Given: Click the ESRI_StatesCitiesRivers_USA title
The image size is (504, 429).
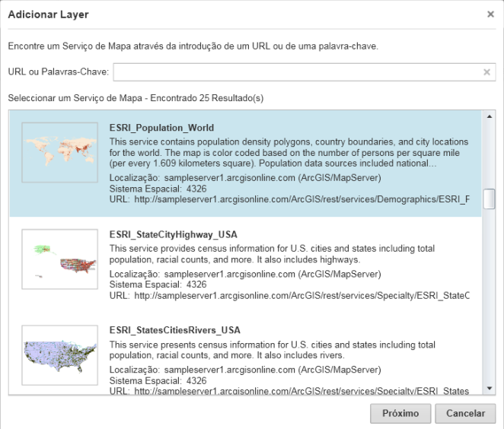Looking at the screenshot, I should [175, 330].
